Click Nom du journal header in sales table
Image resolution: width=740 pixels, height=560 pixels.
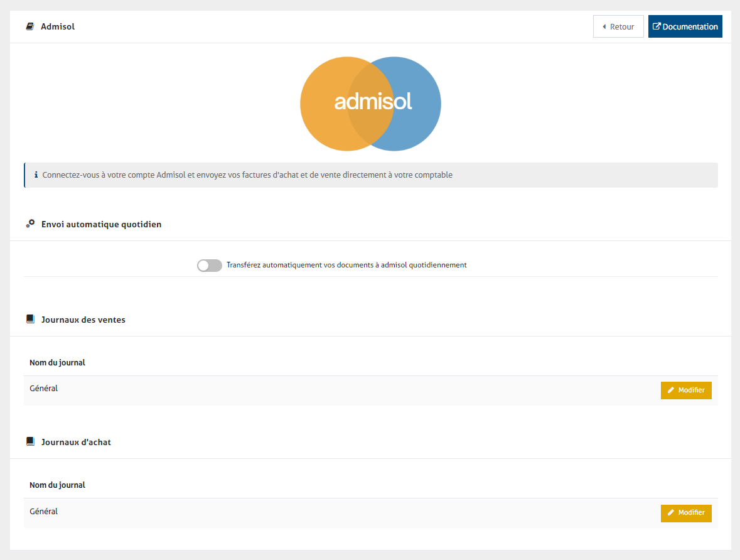(57, 363)
